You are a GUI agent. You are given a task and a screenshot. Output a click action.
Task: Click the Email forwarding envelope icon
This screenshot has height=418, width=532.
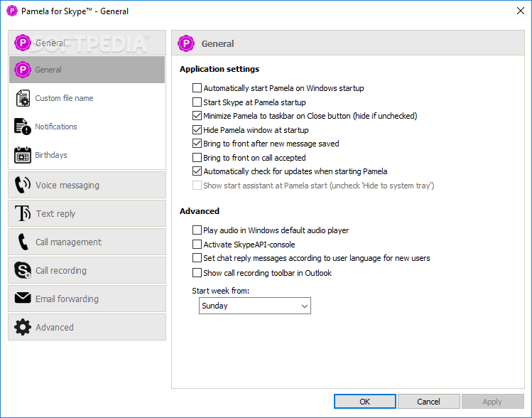pyautogui.click(x=23, y=298)
